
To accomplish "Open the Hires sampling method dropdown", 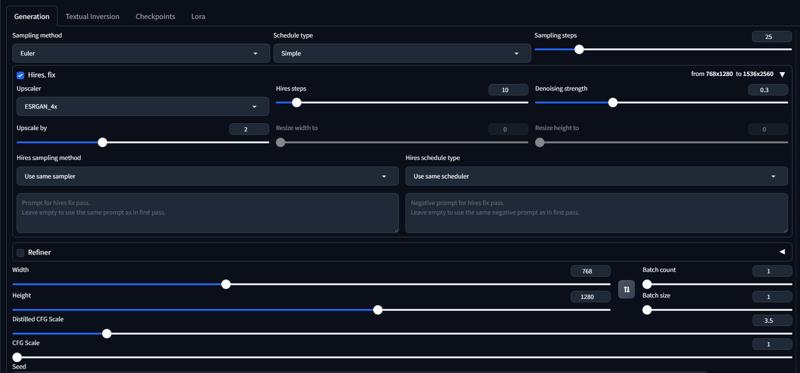I will pos(208,176).
